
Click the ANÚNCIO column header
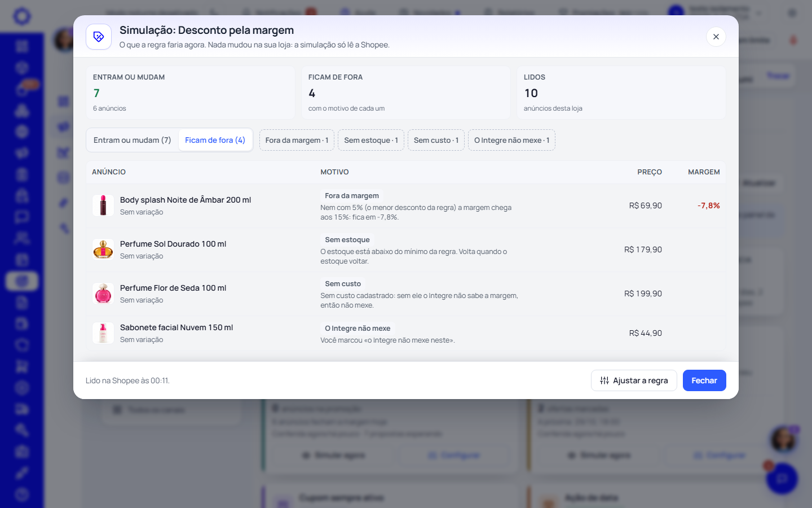[x=109, y=172]
